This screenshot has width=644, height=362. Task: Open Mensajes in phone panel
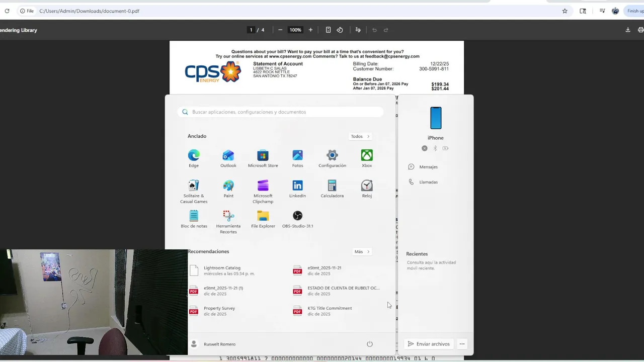(x=423, y=167)
